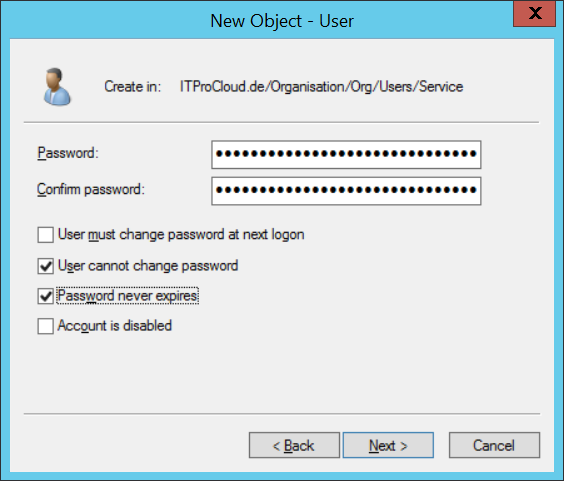Click the user avatar icon
The width and height of the screenshot is (564, 481).
coord(57,87)
